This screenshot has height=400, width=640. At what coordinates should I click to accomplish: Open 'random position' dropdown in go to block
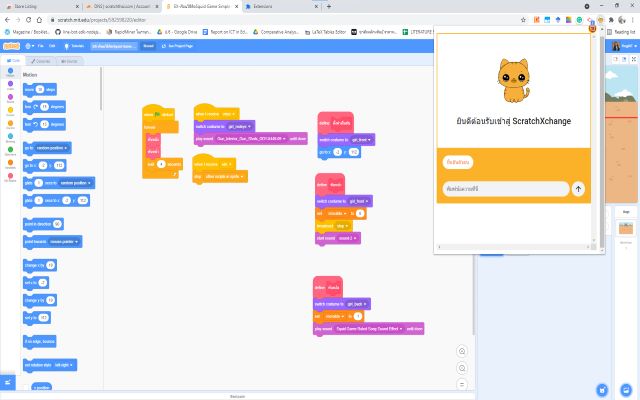click(52, 148)
